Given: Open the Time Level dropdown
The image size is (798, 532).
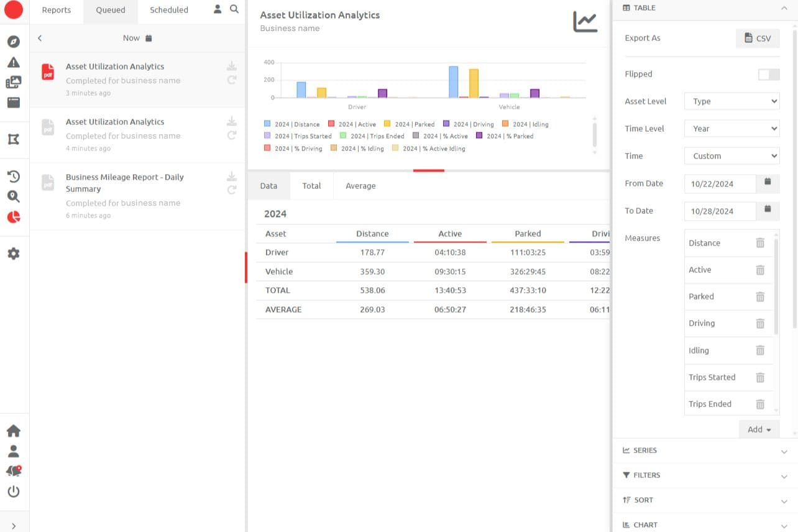Looking at the screenshot, I should click(x=731, y=129).
